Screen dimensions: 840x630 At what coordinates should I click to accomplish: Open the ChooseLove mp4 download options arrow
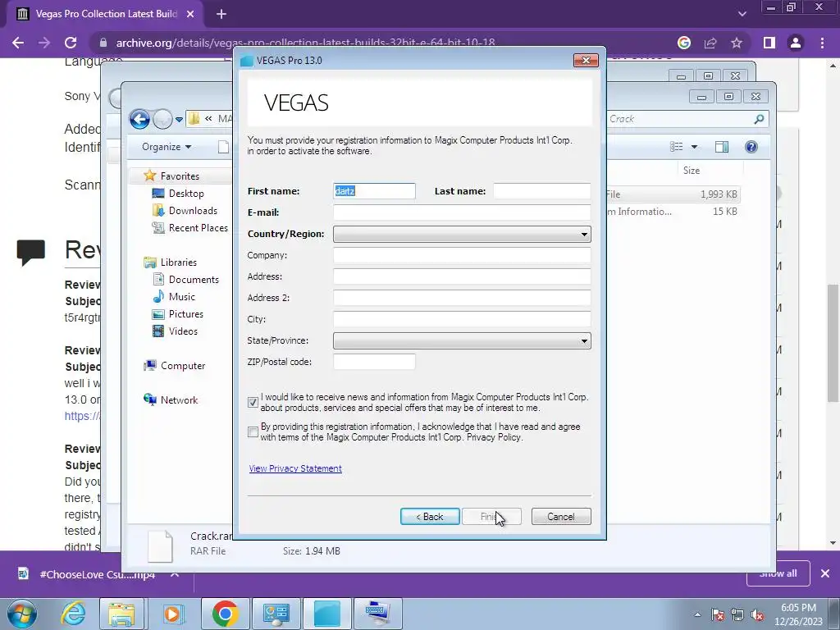pos(175,574)
